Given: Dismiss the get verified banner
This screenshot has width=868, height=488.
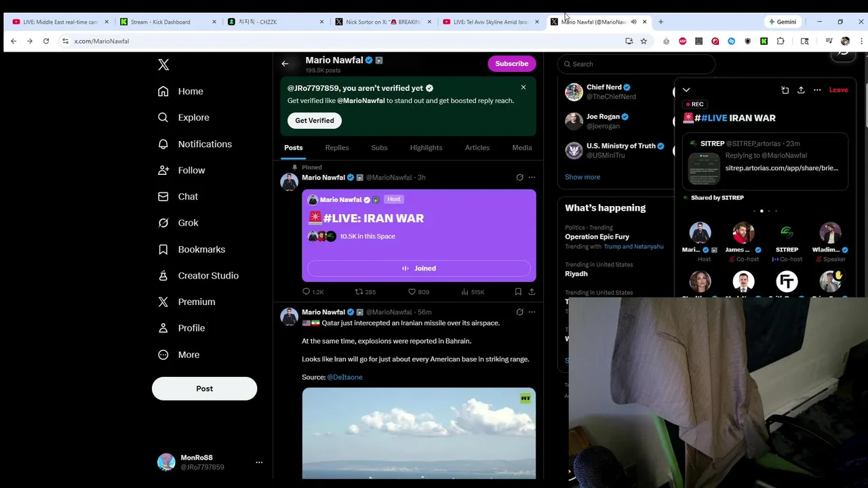Looking at the screenshot, I should click(x=523, y=87).
